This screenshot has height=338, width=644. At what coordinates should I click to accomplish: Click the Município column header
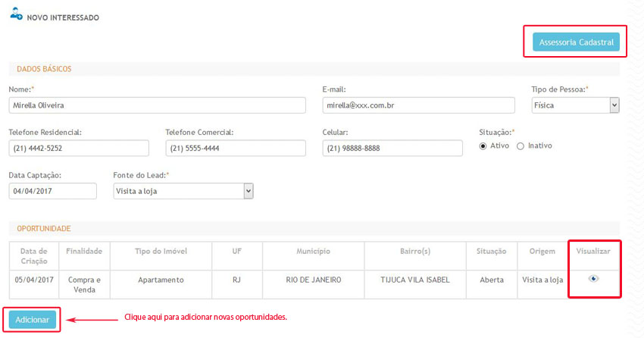point(313,251)
